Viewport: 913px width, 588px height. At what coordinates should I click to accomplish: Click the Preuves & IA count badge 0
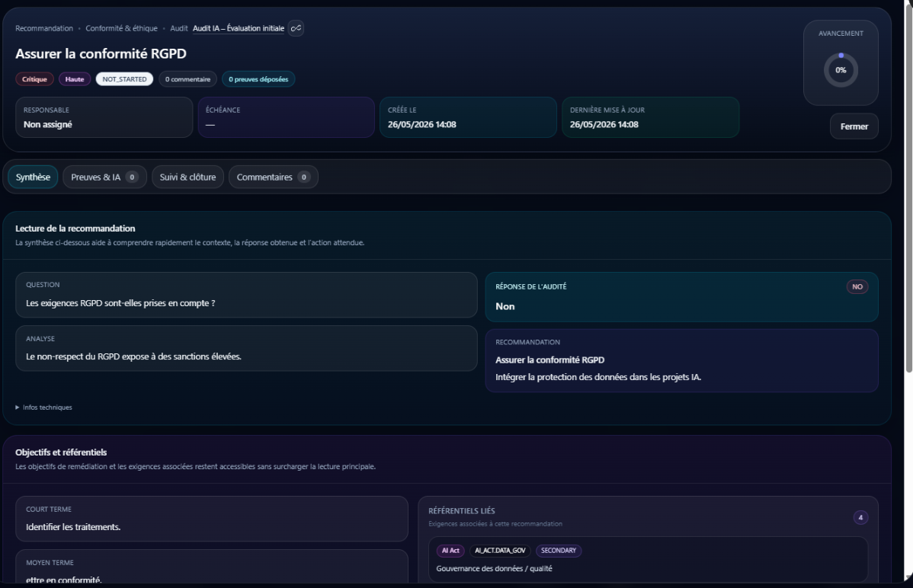click(132, 177)
